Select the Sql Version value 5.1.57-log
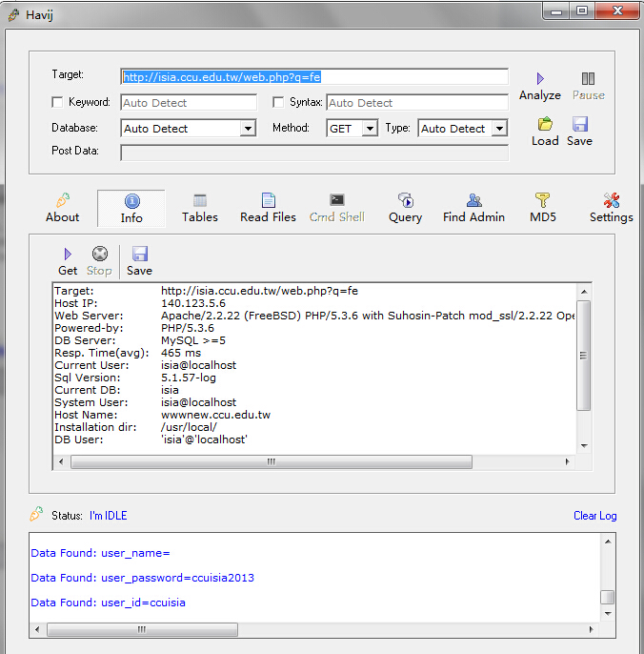The width and height of the screenshot is (644, 654). click(x=189, y=378)
